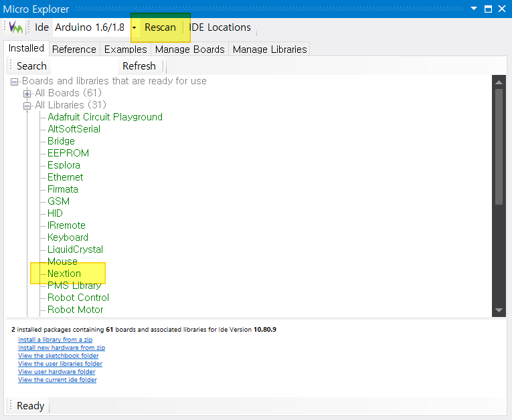Collapse the Boards and libraries root node
This screenshot has height=420, width=512.
[x=14, y=82]
